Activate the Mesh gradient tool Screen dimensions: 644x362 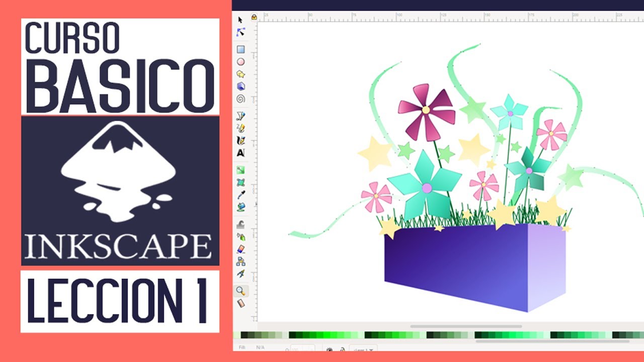[x=240, y=183]
